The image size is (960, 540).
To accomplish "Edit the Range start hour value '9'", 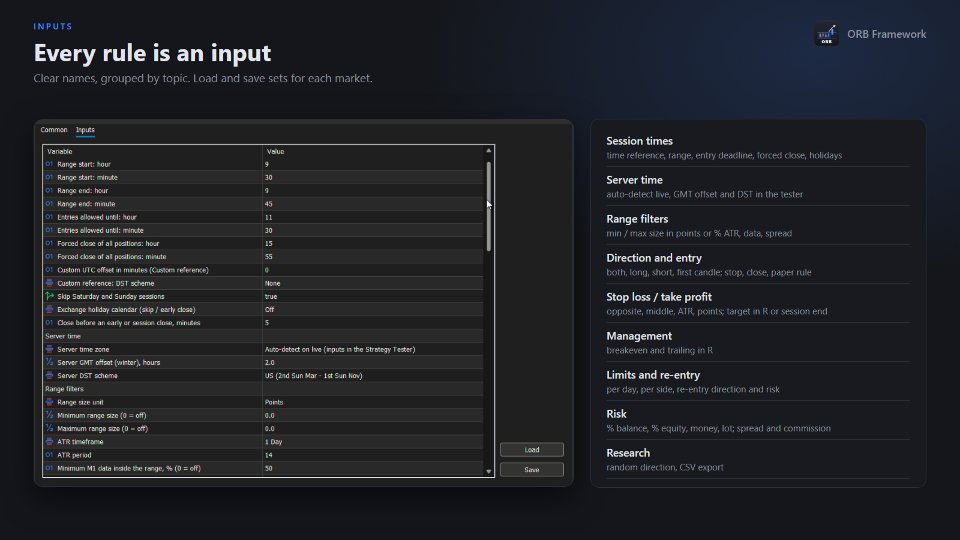I will (x=373, y=164).
